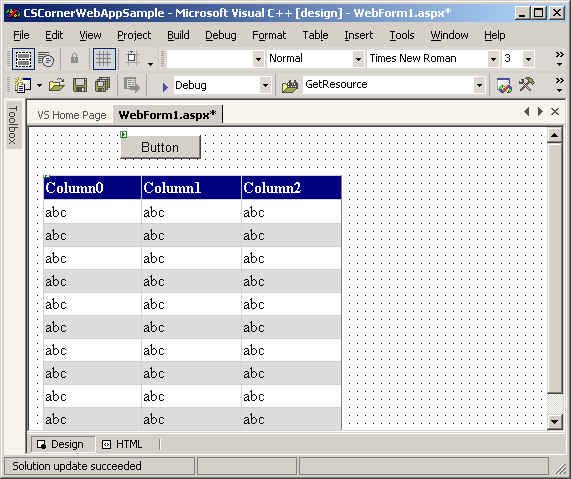Open the Toolbox side panel
Screen dimensions: 571x479
point(13,125)
